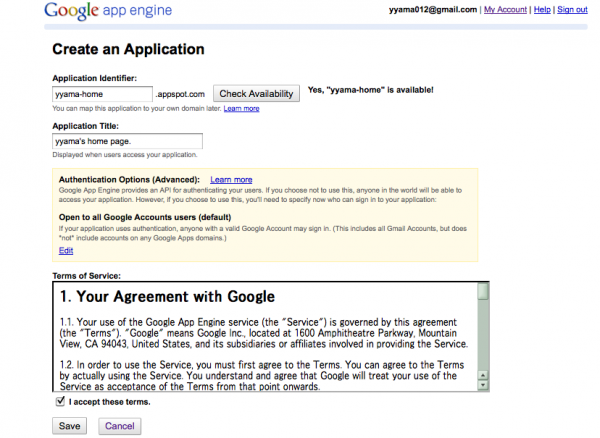Click the Cancel button
The image size is (600, 438).
[120, 426]
